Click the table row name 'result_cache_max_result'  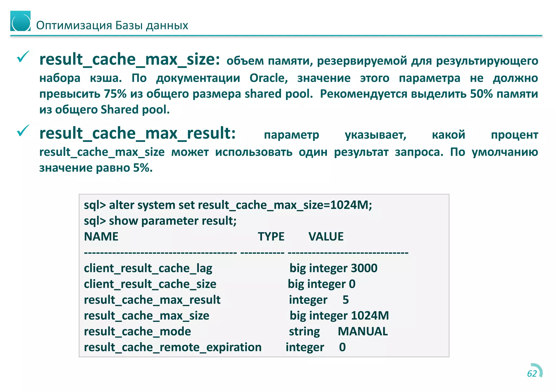152,300
